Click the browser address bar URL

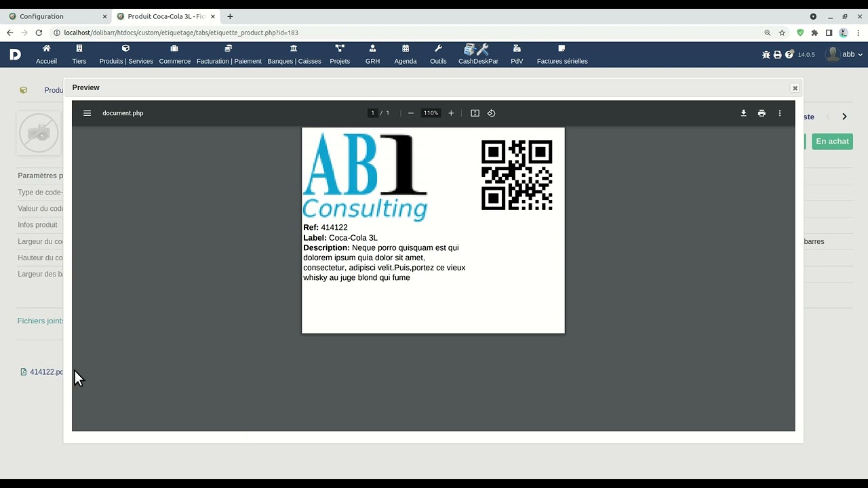[x=181, y=33]
